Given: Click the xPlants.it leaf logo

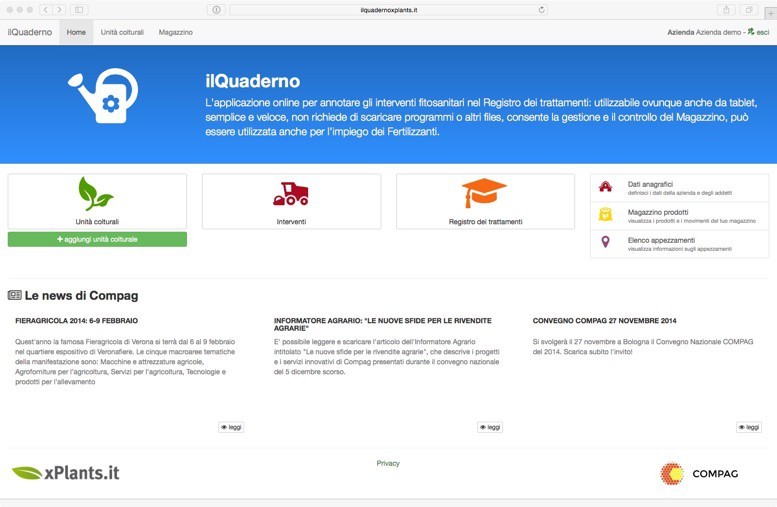Looking at the screenshot, I should pos(65,473).
